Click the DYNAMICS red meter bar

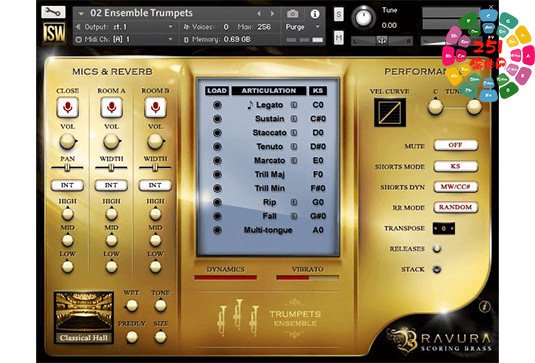coord(226,278)
